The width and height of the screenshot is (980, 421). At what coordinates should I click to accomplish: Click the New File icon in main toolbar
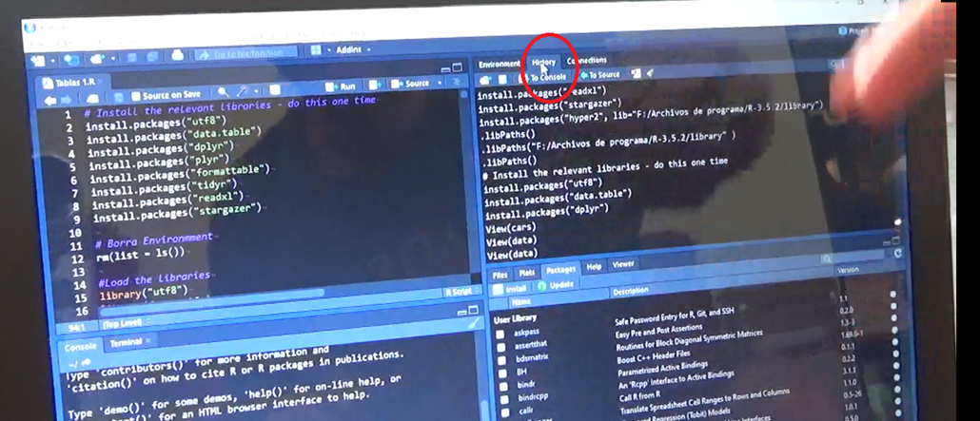click(x=38, y=61)
